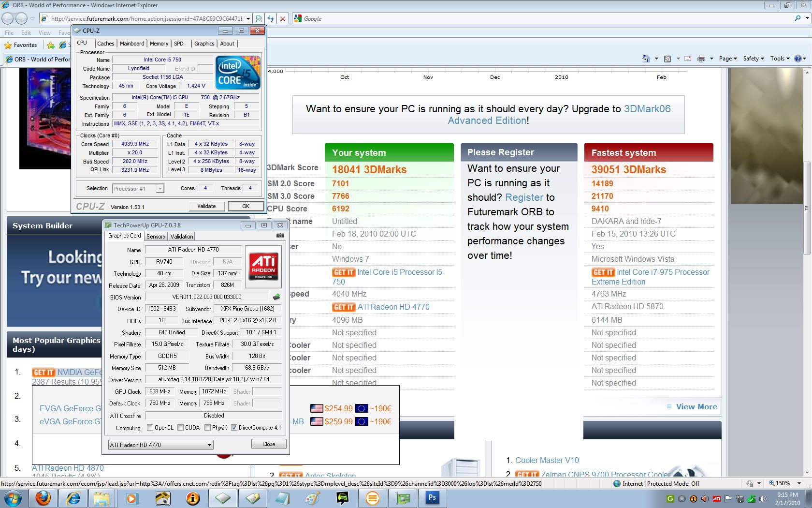Screen dimensions: 812x508
Task: Click the red ATI tray icon
Action: coord(717,499)
